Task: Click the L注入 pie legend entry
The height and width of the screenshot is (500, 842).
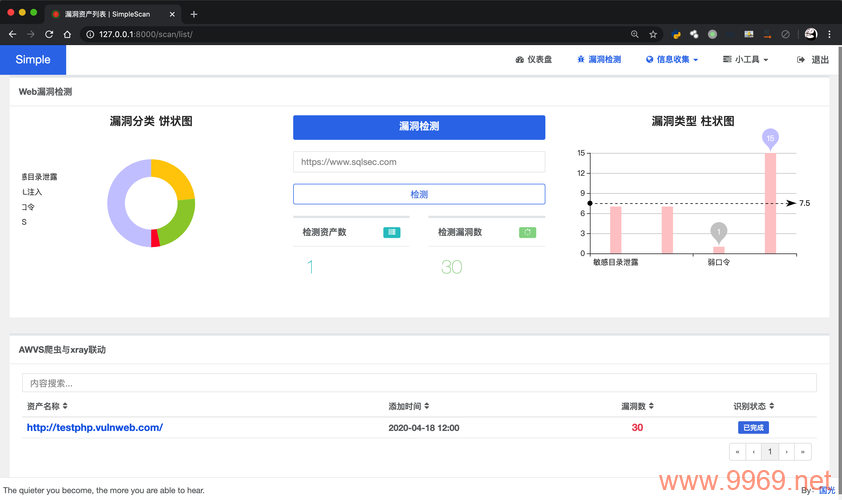Action: coord(32,192)
